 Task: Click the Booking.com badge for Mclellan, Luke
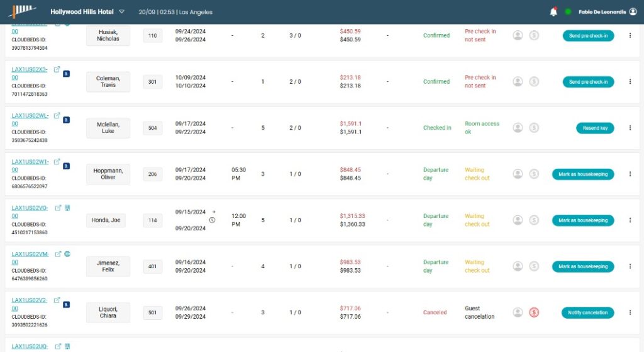(x=67, y=120)
